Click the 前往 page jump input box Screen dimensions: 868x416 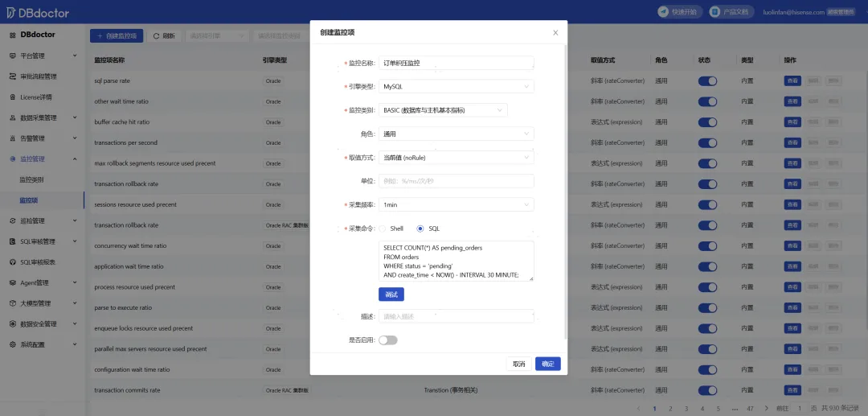pos(800,408)
